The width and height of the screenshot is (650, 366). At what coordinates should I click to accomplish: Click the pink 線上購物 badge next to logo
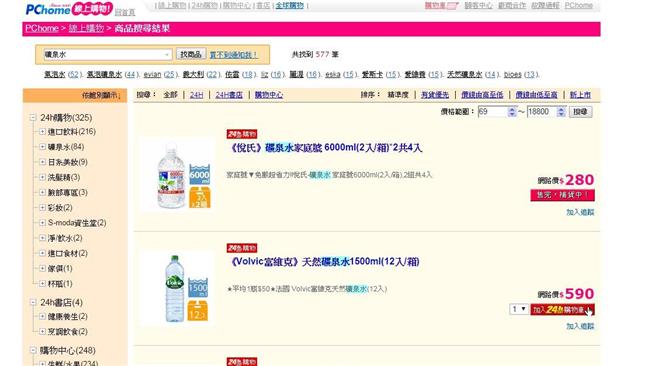point(92,9)
